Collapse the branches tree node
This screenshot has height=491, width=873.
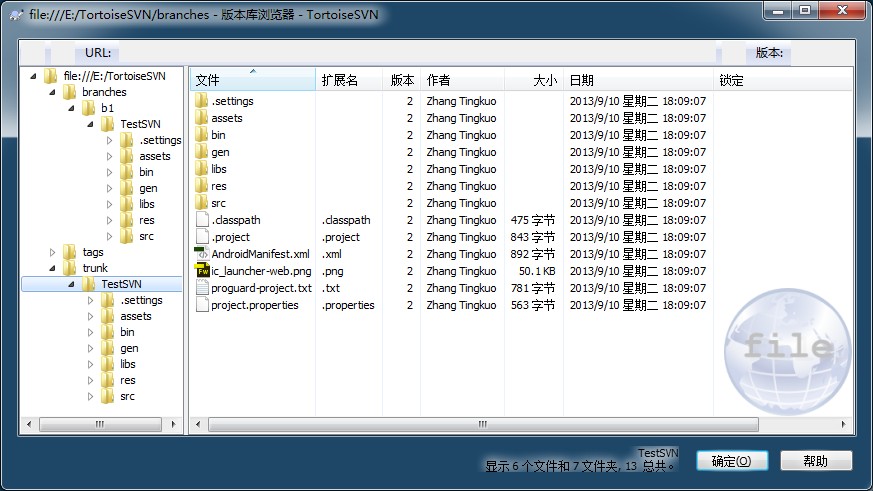52,92
